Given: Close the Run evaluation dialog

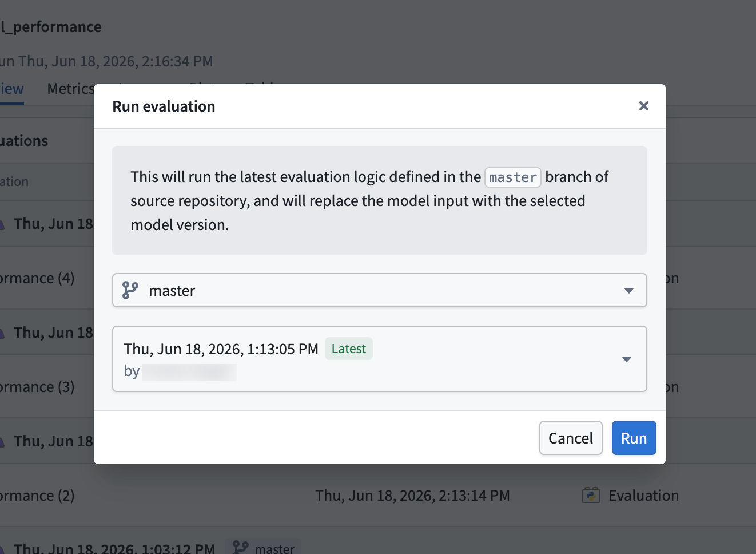Looking at the screenshot, I should point(643,106).
